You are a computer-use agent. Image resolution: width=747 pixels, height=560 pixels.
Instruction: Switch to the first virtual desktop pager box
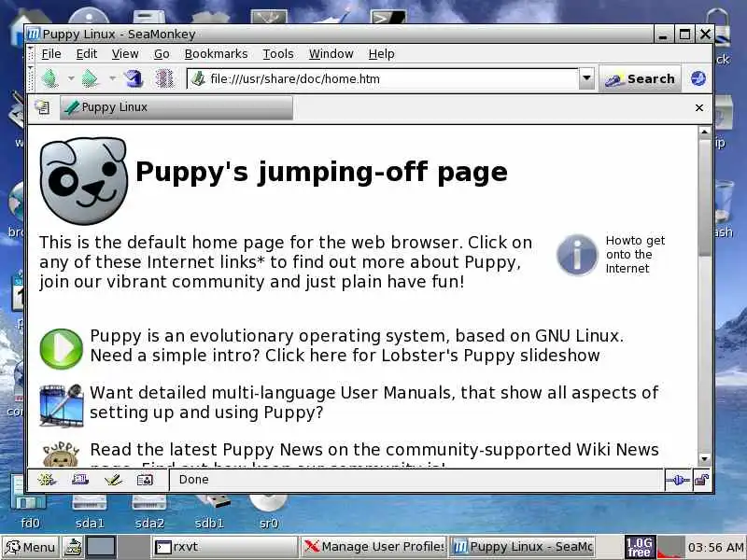[x=101, y=547]
